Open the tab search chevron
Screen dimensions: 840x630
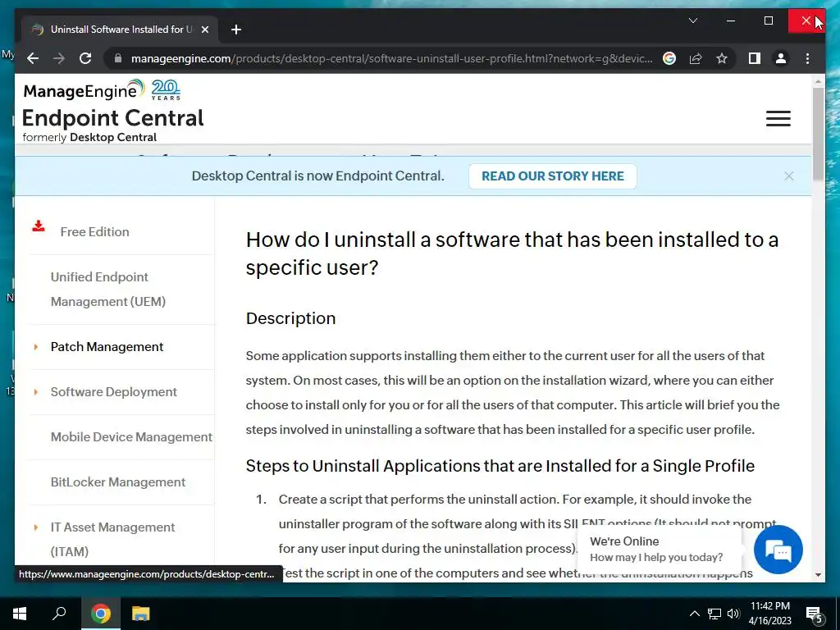pos(692,21)
